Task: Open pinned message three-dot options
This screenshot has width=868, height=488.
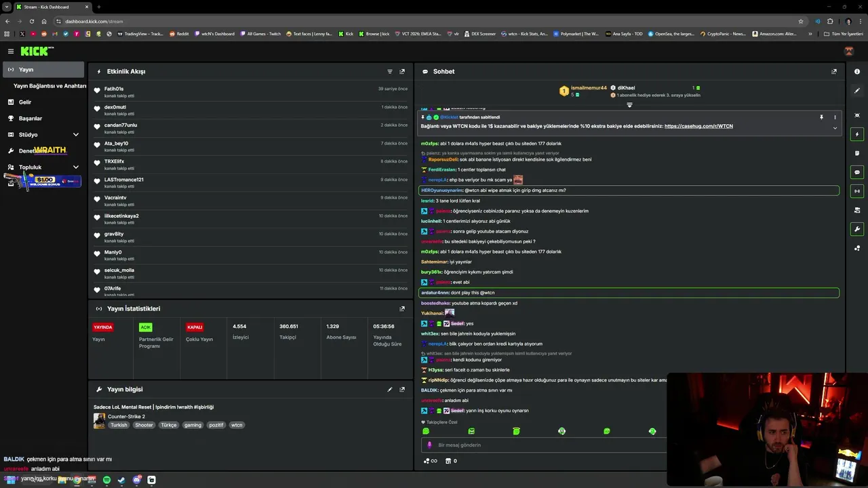Action: pos(835,117)
